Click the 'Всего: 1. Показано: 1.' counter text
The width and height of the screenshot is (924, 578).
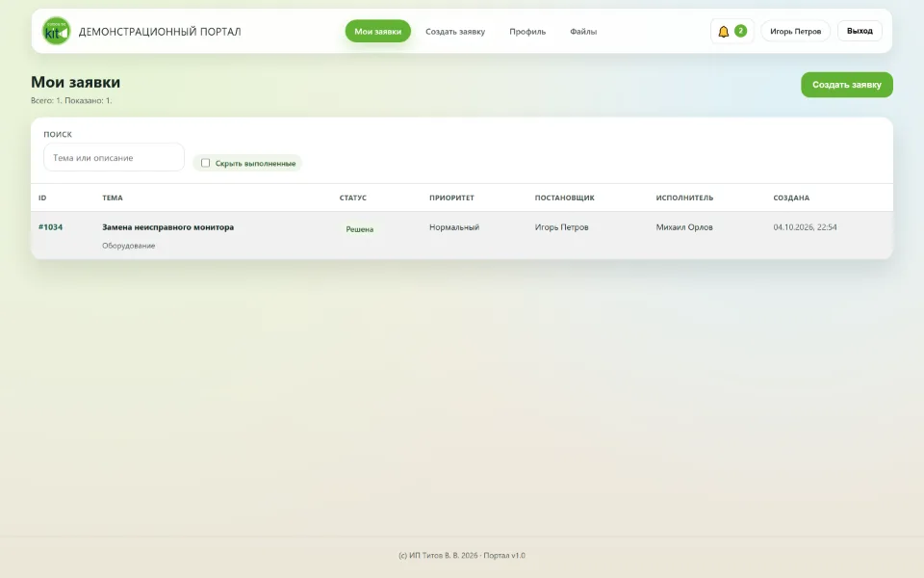coord(71,100)
